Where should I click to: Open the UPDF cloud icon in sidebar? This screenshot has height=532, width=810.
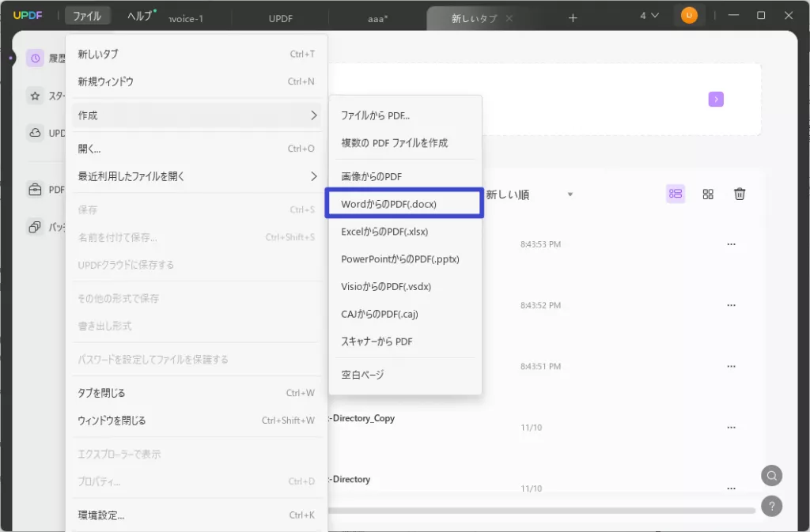[x=35, y=133]
